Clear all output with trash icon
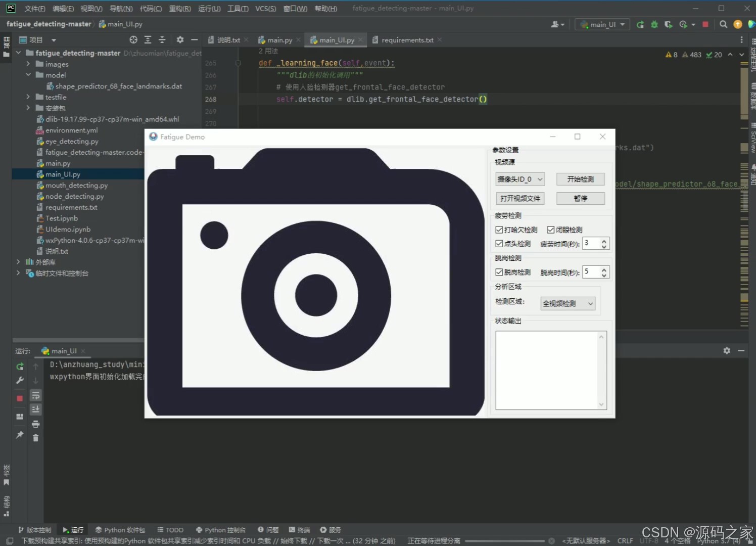 [x=35, y=438]
